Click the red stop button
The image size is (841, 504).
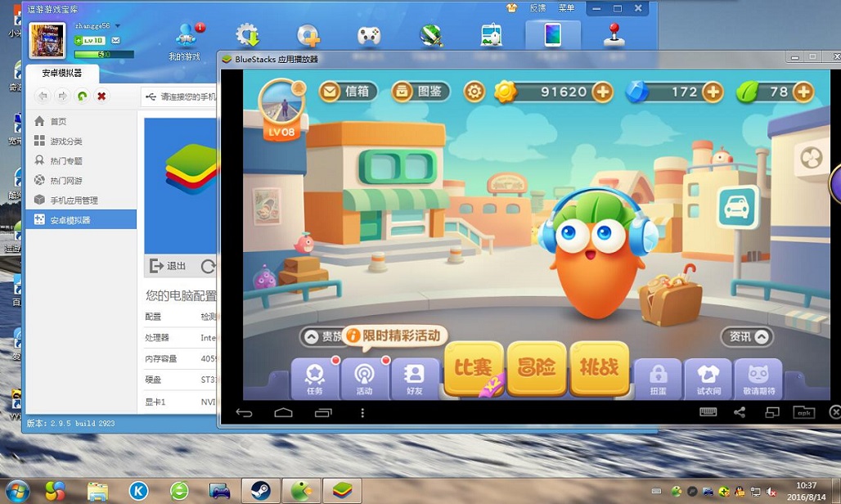[x=101, y=96]
